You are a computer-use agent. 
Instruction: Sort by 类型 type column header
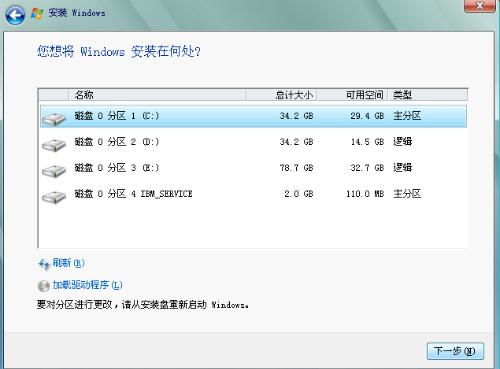tap(428, 95)
